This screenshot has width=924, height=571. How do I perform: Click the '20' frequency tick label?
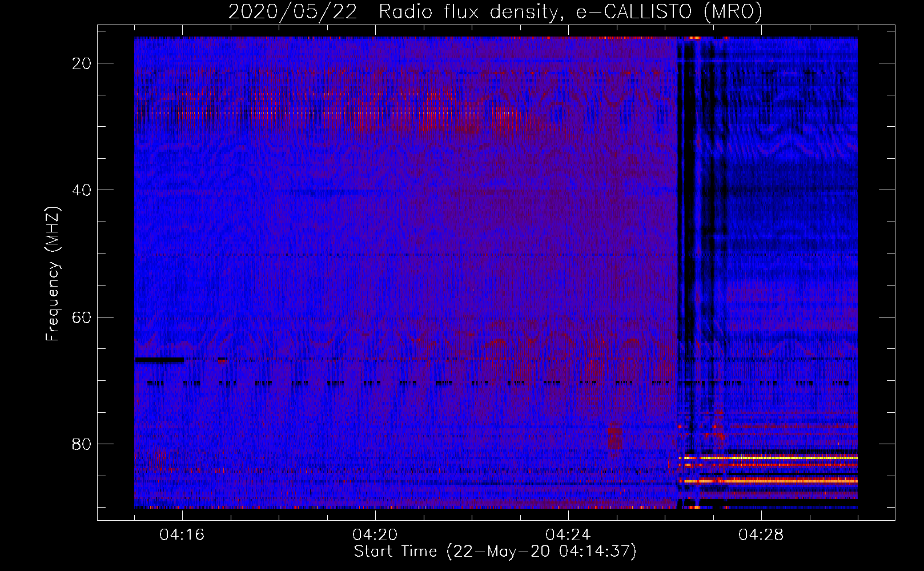(x=82, y=63)
